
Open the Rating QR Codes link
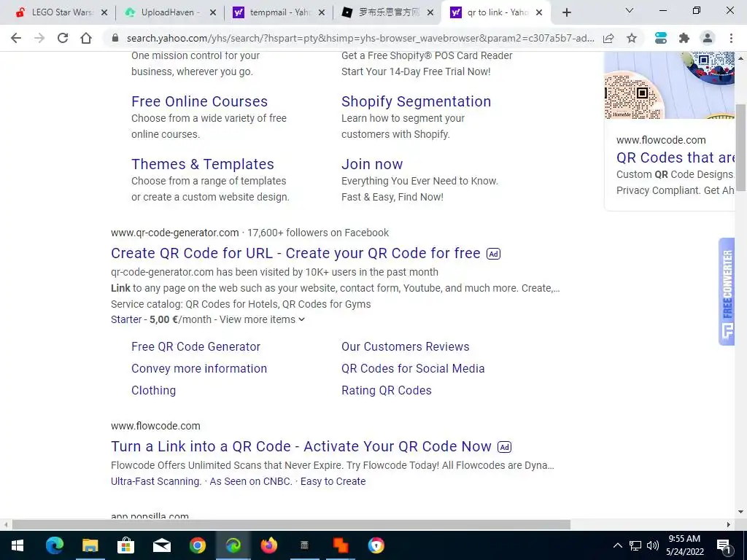pos(387,391)
